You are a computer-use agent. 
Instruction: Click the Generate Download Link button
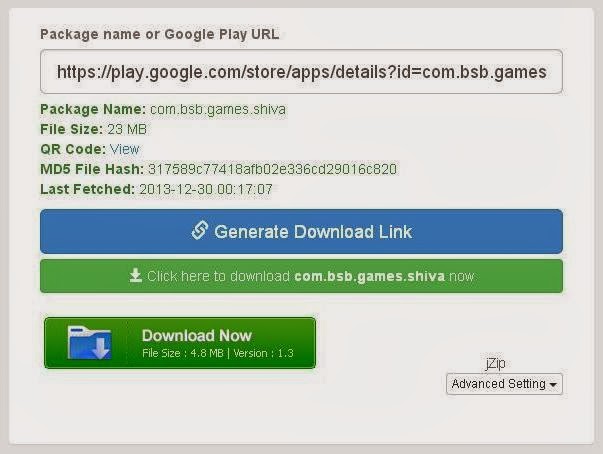[x=301, y=231]
